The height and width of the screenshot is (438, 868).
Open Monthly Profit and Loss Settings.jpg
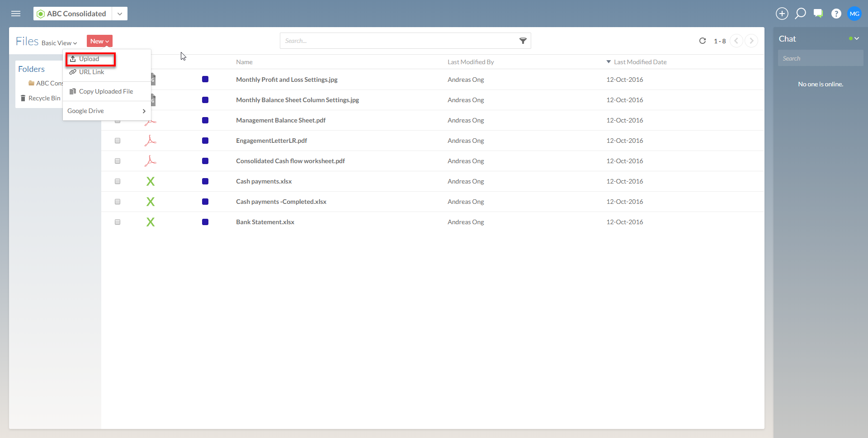[287, 80]
